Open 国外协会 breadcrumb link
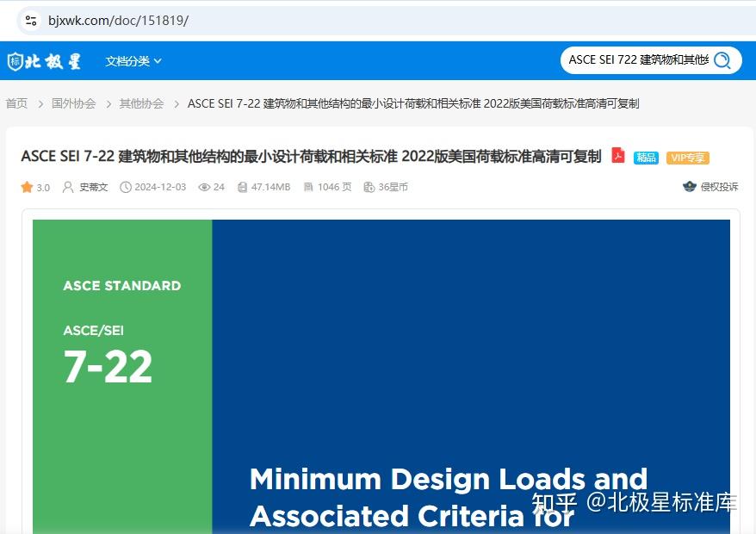This screenshot has height=534, width=756. pos(74,103)
